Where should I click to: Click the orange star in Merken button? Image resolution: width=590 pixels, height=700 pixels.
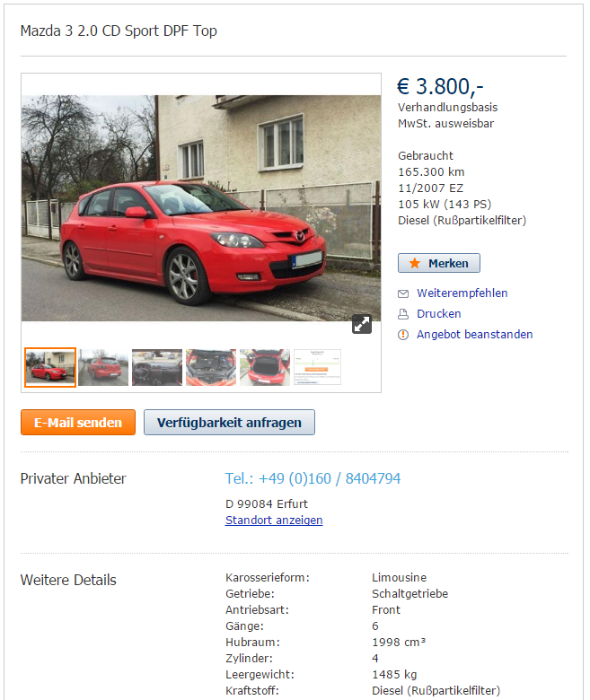click(415, 263)
